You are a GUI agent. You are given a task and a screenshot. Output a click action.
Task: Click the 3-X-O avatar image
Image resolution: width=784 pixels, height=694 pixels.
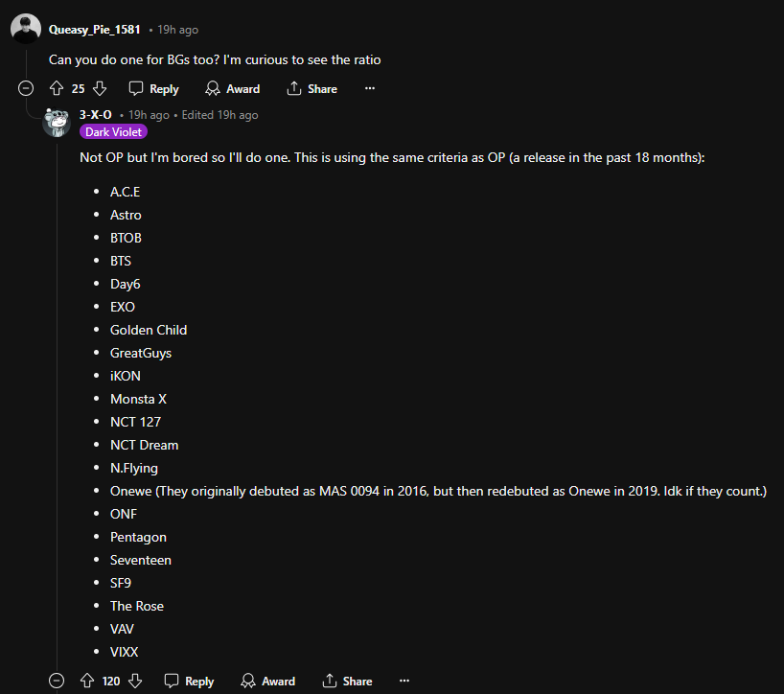click(57, 123)
